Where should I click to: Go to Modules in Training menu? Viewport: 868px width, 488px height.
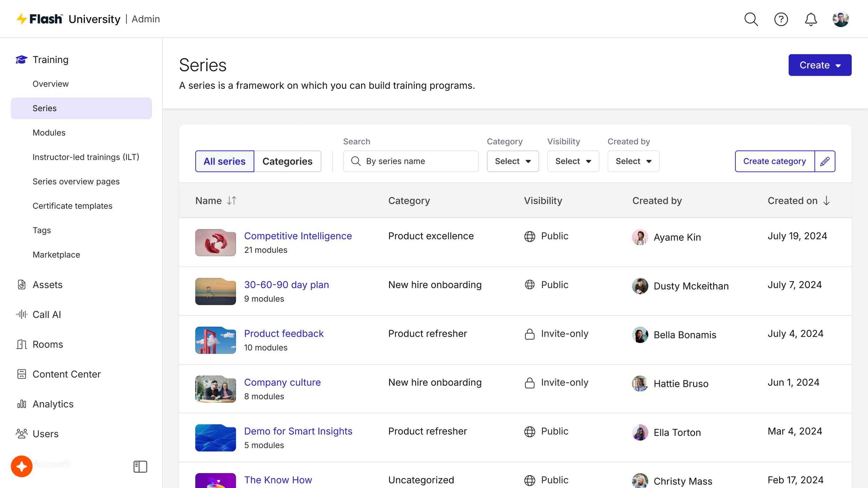coord(49,133)
